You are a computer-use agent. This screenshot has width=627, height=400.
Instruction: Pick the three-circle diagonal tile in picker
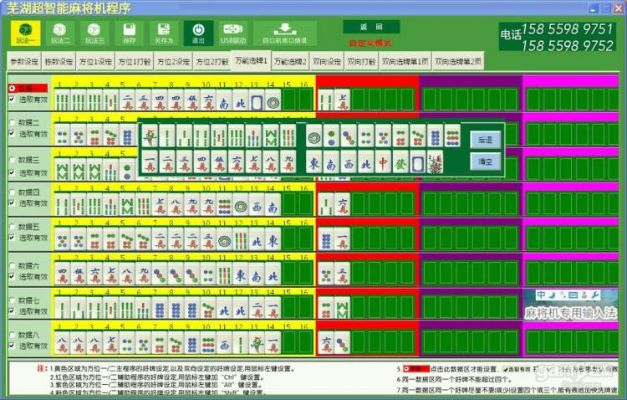pos(349,136)
